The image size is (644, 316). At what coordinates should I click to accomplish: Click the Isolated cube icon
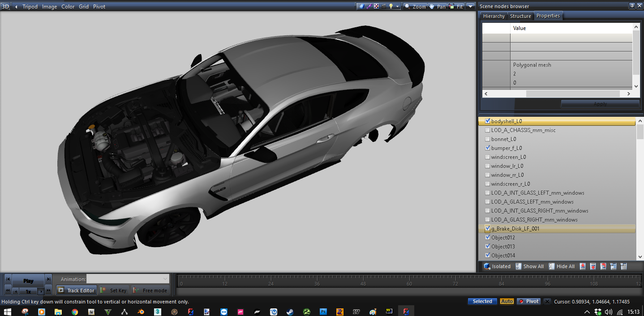click(487, 266)
